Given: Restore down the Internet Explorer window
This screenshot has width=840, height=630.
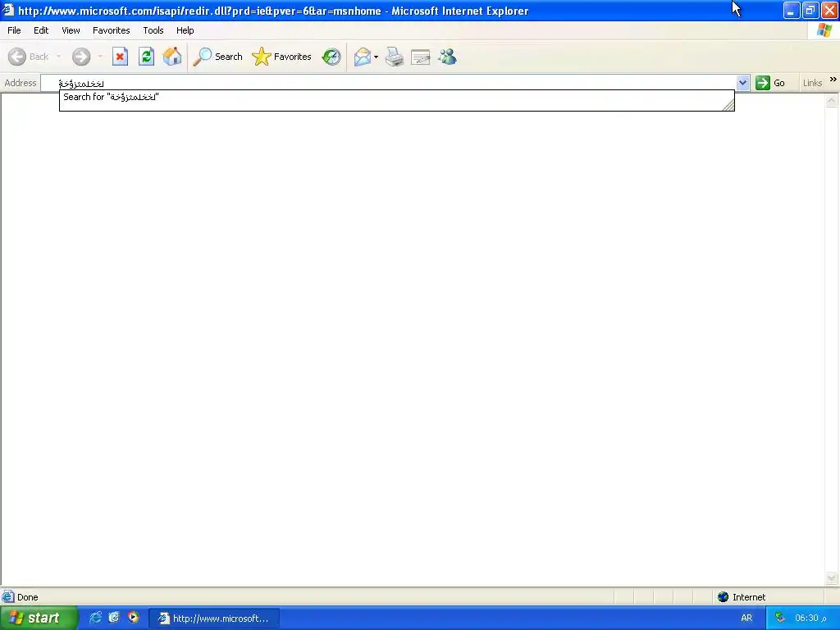Looking at the screenshot, I should pyautogui.click(x=810, y=10).
